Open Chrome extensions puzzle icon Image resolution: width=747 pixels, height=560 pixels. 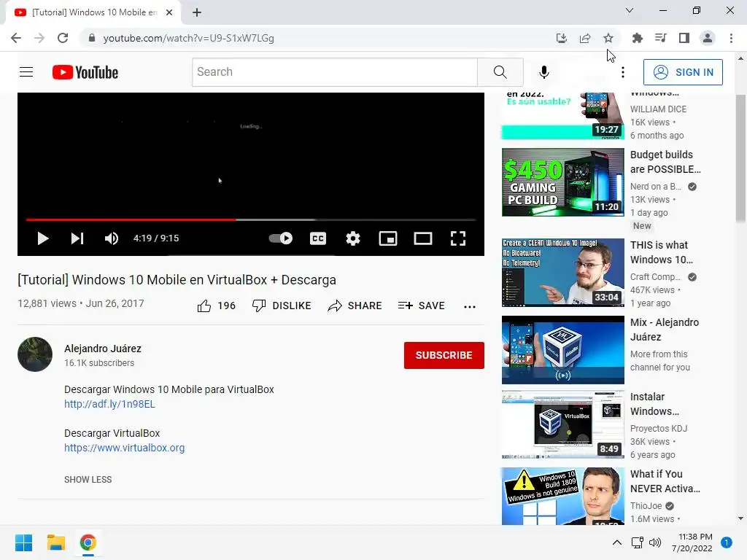[x=637, y=38]
